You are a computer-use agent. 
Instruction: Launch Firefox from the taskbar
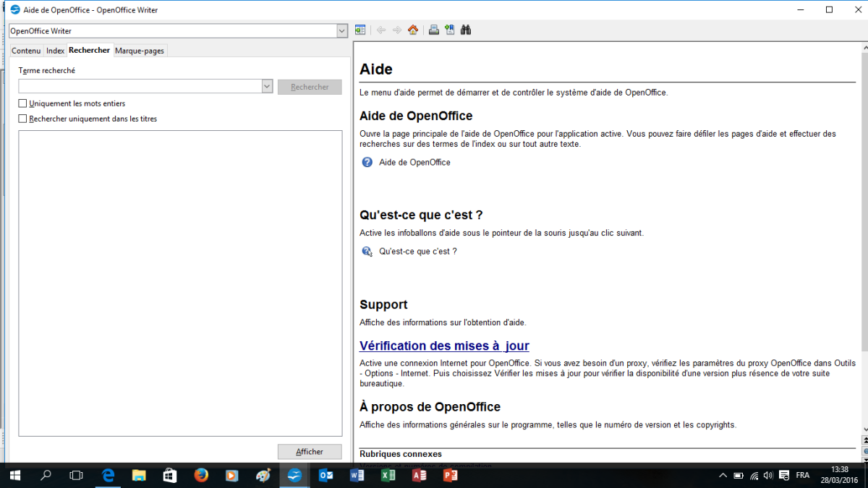click(201, 476)
